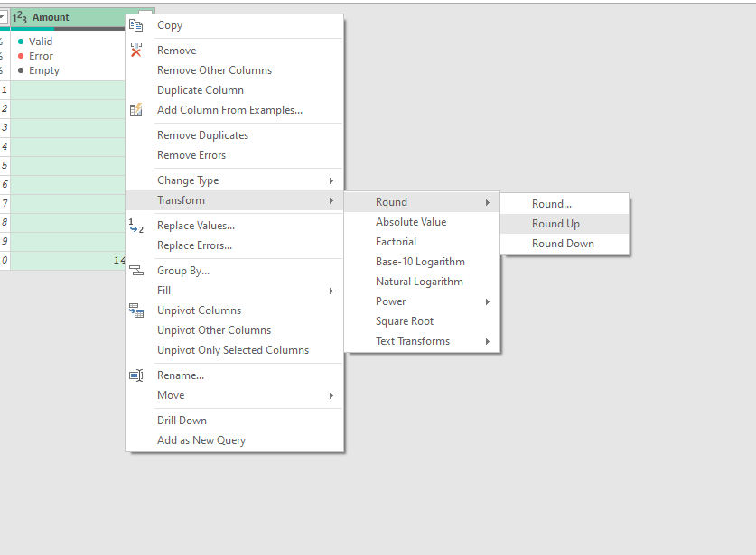This screenshot has height=555, width=756.
Task: Choose Remove Other Columns
Action: coord(234,70)
